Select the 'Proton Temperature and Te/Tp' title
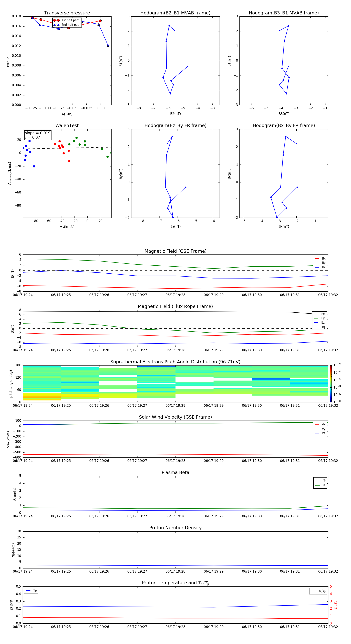The width and height of the screenshot is (351, 644). (175, 583)
